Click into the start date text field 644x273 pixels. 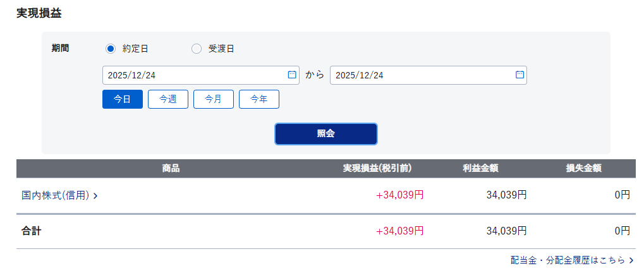pyautogui.click(x=193, y=75)
